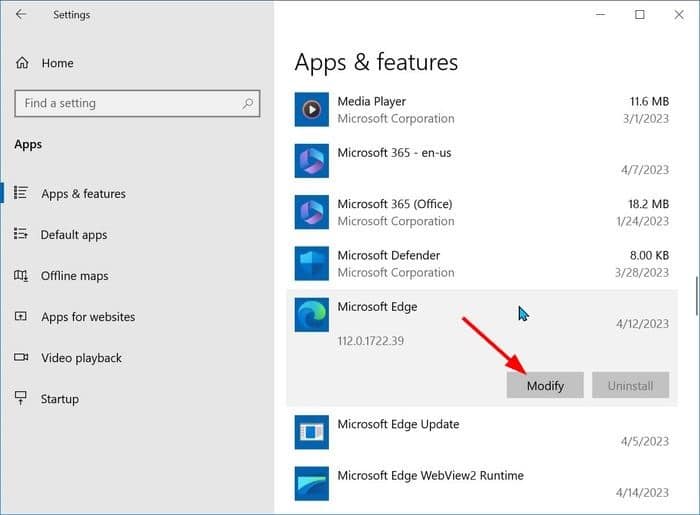
Task: Close the Settings window
Action: point(679,14)
